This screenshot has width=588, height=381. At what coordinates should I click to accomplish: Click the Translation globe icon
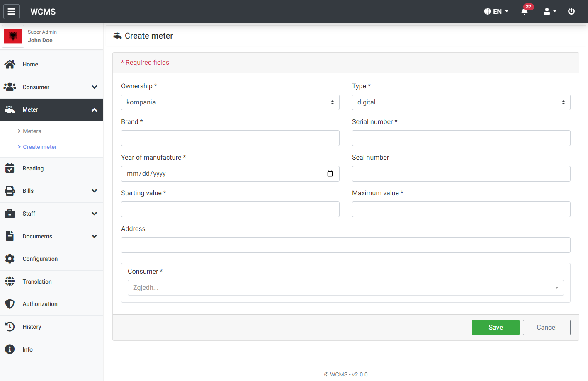pos(10,281)
